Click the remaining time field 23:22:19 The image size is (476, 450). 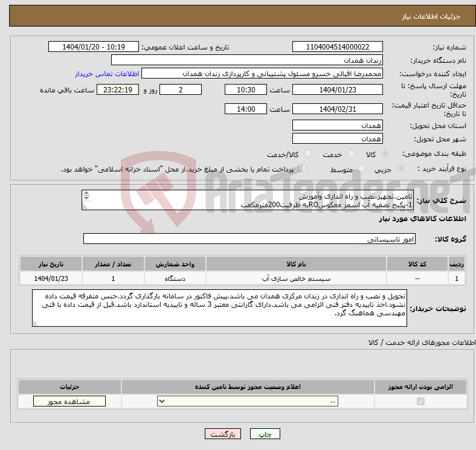[118, 89]
